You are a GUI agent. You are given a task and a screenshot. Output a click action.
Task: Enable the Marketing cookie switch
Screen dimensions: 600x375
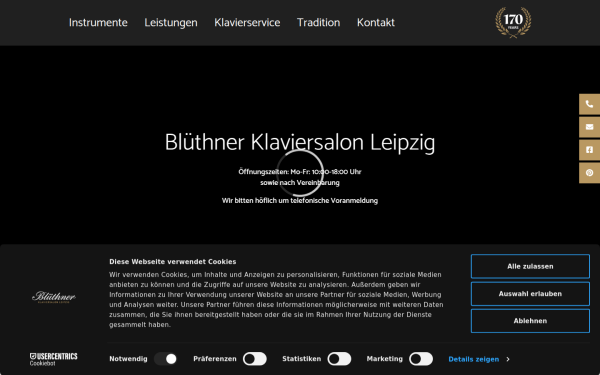(421, 359)
